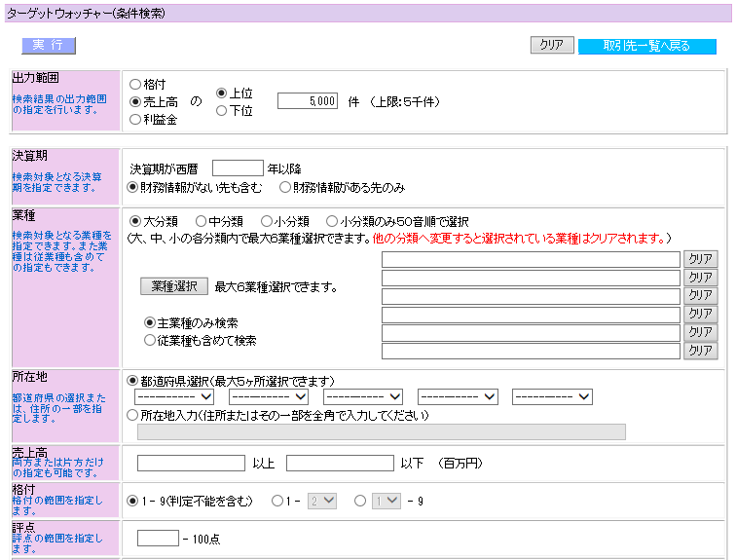Open fifth prefecture dropdown
Image resolution: width=736 pixels, height=560 pixels.
point(552,397)
